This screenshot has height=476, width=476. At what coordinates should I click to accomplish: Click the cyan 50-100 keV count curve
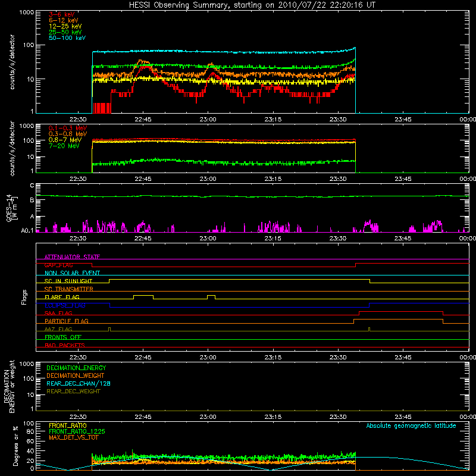224,52
